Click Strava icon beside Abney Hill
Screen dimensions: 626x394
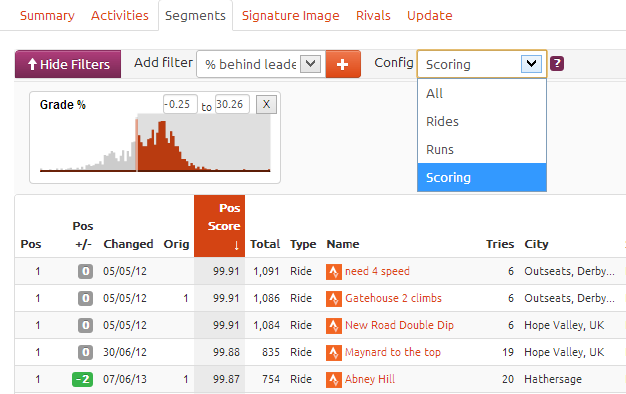click(x=334, y=379)
